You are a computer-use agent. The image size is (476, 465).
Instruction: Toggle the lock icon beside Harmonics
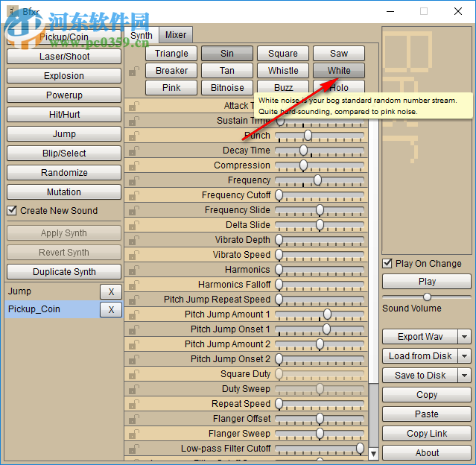(134, 270)
